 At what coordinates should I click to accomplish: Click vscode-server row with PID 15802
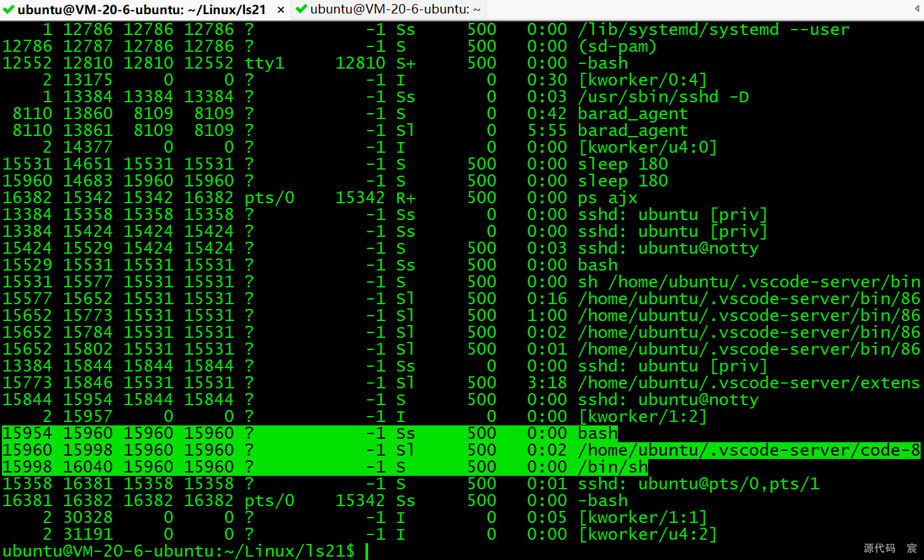point(461,349)
